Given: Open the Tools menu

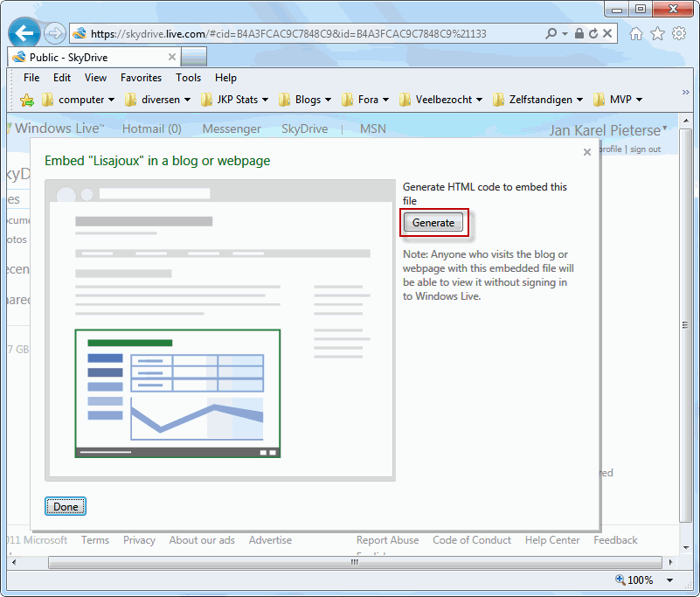Looking at the screenshot, I should [188, 78].
